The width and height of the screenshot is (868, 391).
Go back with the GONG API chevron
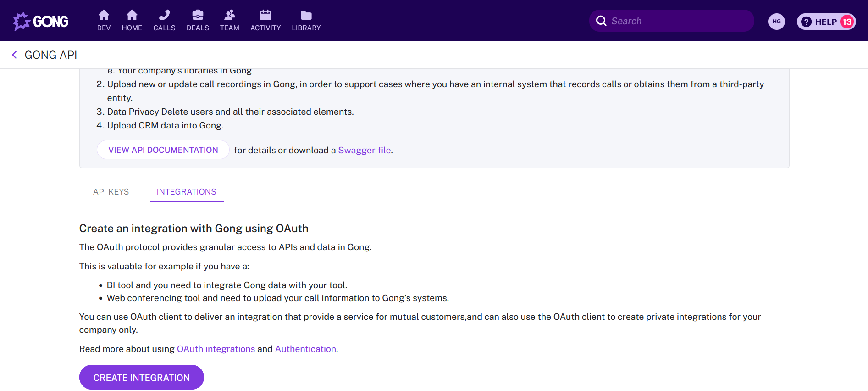[x=14, y=55]
